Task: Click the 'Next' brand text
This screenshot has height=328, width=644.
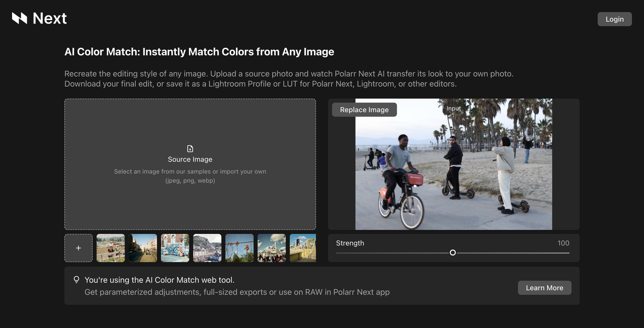Action: [x=50, y=18]
